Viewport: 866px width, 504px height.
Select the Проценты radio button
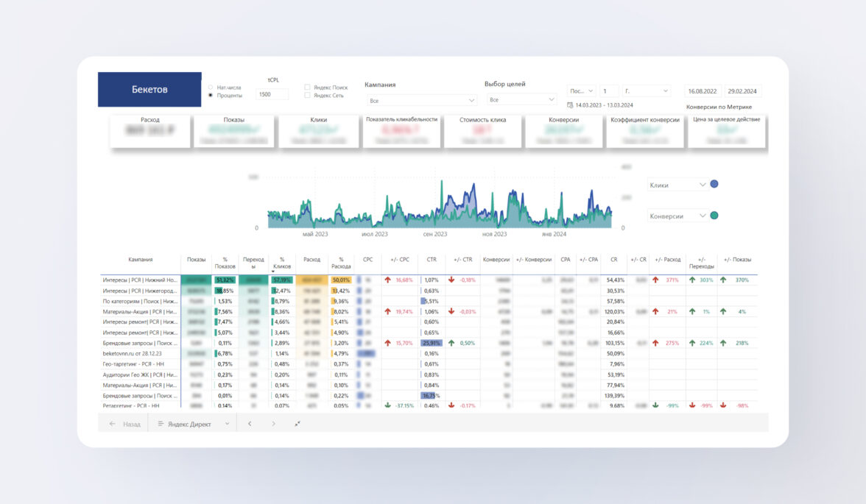tap(211, 95)
